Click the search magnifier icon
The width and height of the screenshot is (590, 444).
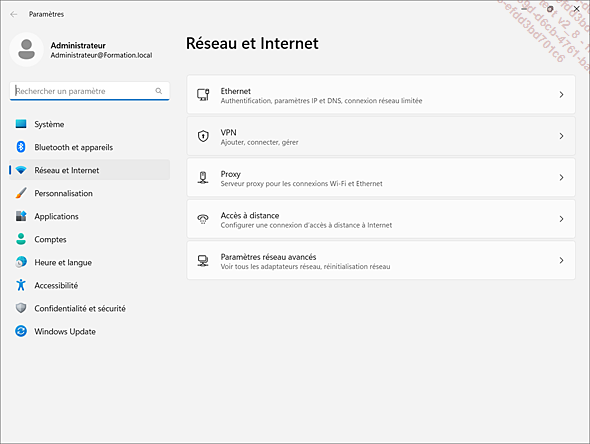159,91
